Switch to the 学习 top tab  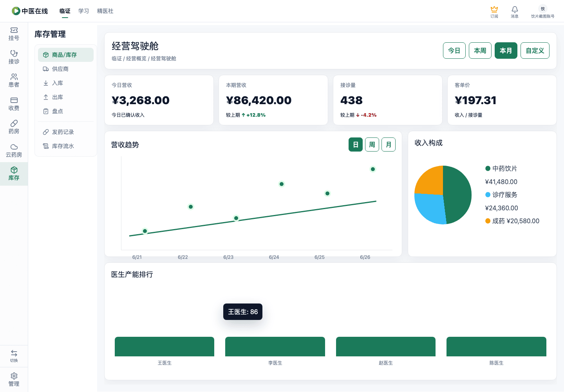pyautogui.click(x=84, y=11)
